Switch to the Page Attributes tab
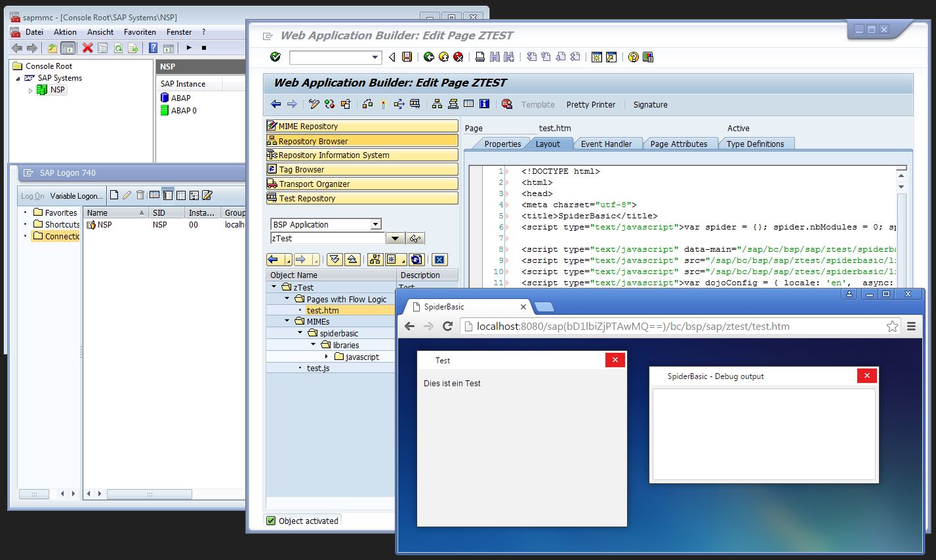 click(679, 144)
